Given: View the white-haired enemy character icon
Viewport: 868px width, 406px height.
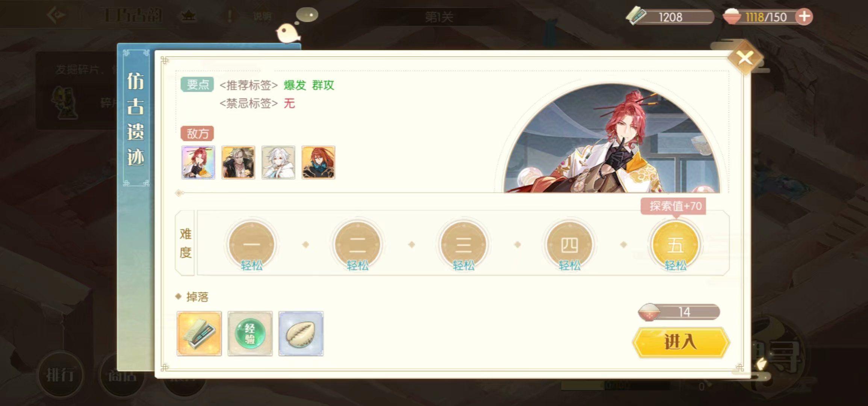Looking at the screenshot, I should (278, 162).
